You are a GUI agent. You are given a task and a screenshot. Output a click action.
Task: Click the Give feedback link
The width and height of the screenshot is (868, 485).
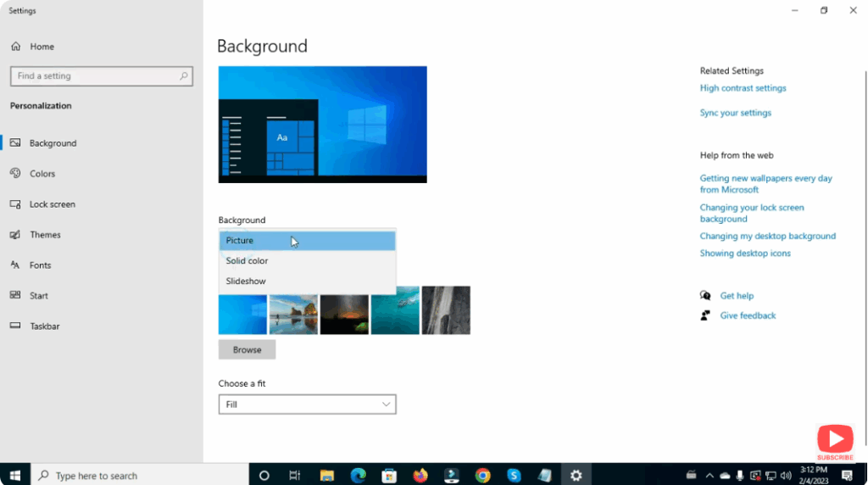tap(748, 315)
